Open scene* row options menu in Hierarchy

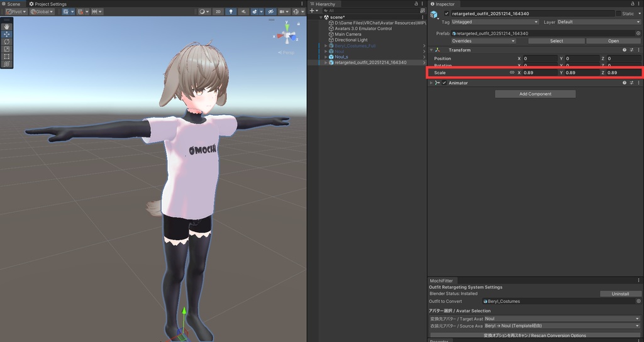click(423, 17)
